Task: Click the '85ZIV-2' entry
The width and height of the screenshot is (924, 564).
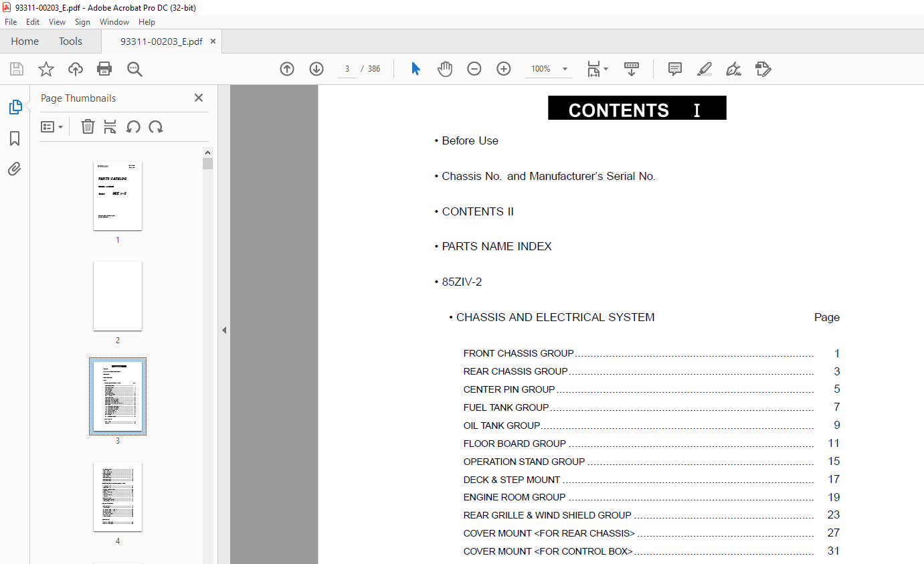Action: click(462, 282)
